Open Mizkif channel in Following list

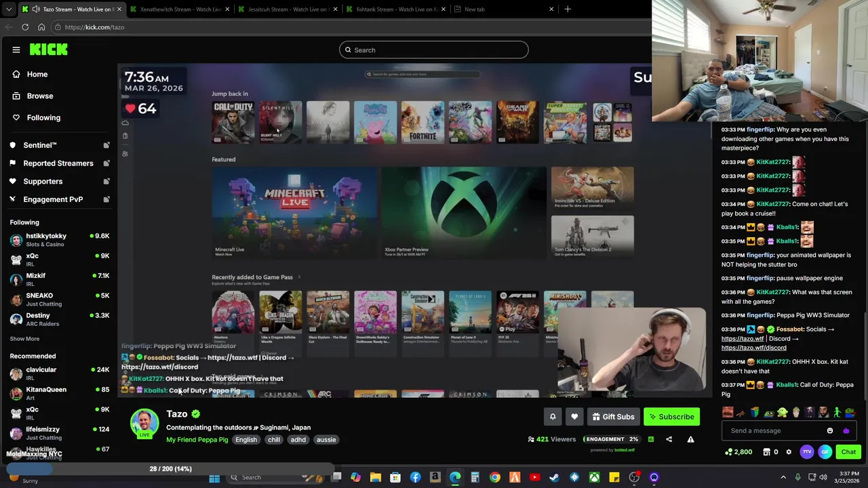coord(60,279)
